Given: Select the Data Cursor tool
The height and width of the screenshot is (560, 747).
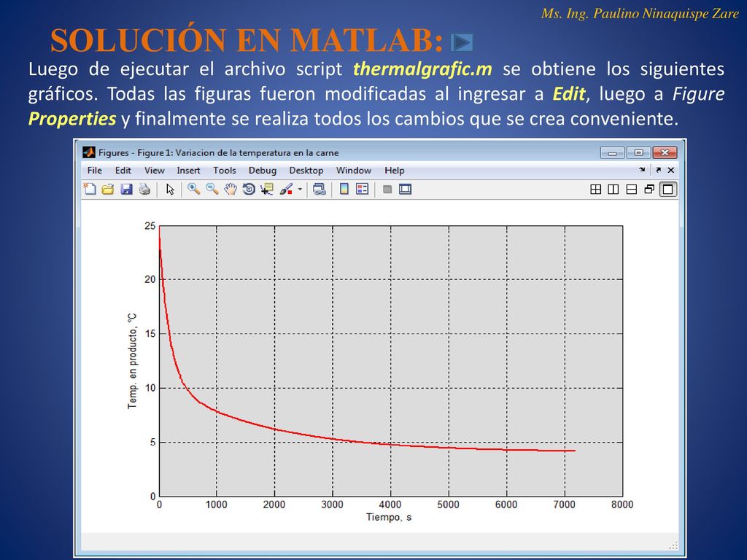Looking at the screenshot, I should 267,190.
